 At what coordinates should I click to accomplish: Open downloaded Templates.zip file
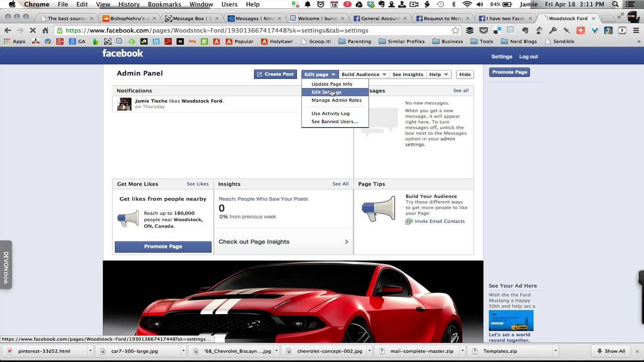(500, 351)
